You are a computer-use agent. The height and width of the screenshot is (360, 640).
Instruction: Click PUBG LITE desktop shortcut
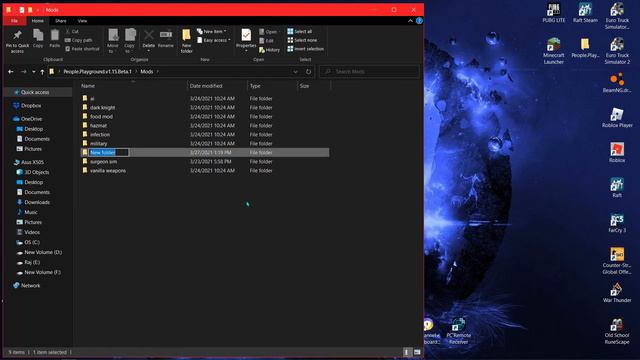(554, 13)
